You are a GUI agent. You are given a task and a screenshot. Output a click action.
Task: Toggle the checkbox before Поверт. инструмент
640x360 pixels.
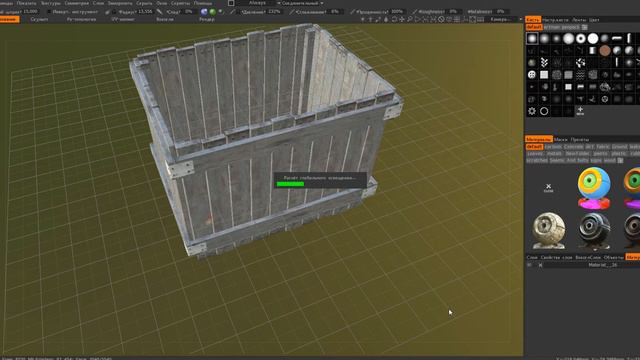click(x=49, y=12)
